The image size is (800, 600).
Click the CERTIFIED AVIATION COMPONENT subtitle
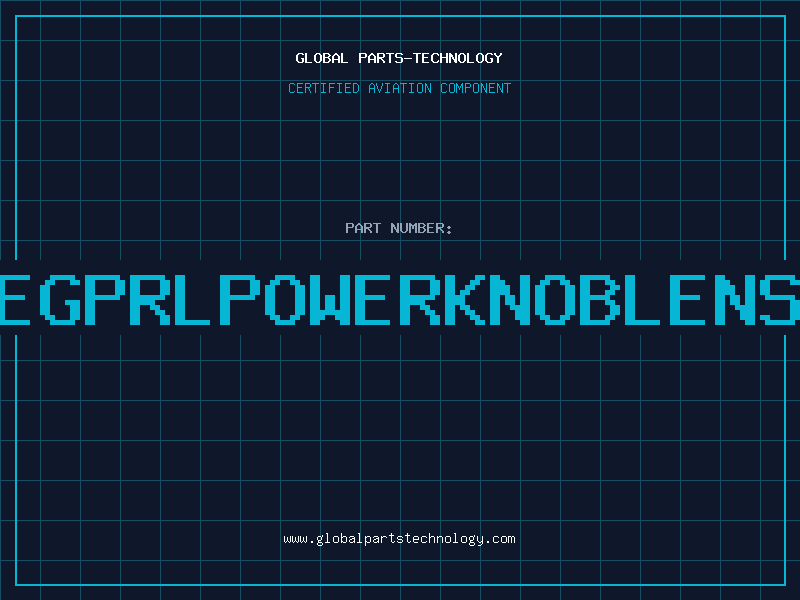pyautogui.click(x=399, y=88)
